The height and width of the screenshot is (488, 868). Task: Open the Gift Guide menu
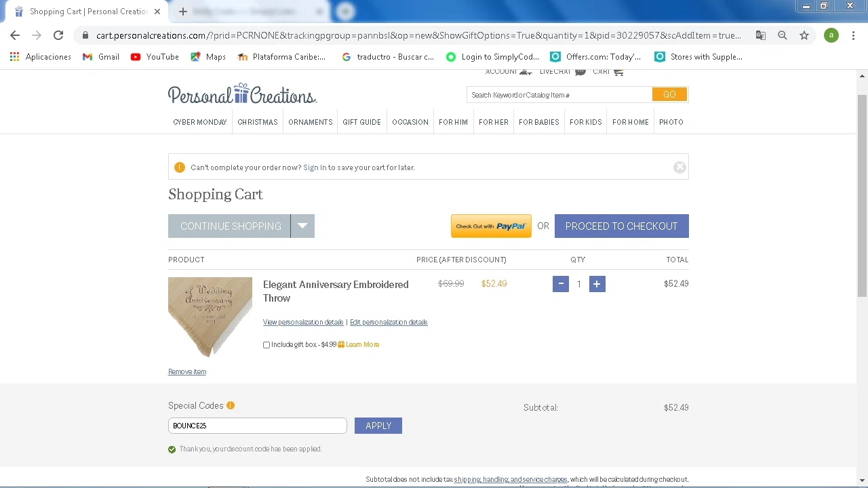point(361,122)
